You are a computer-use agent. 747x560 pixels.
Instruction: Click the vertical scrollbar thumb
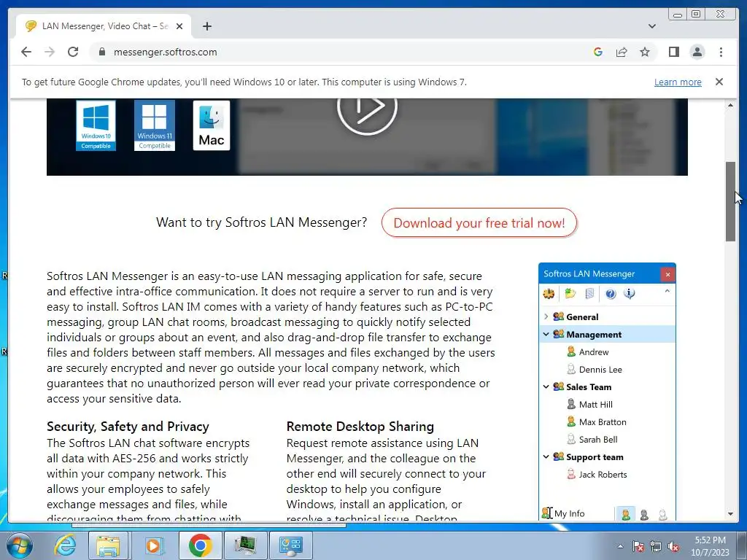[x=730, y=201]
